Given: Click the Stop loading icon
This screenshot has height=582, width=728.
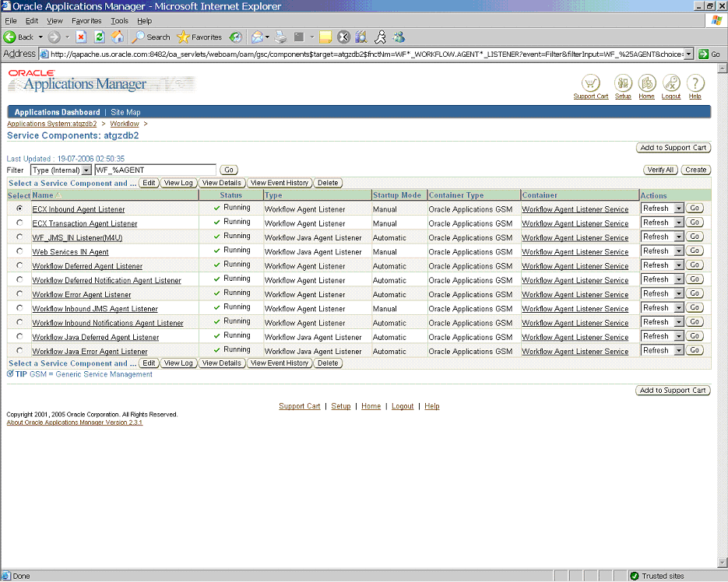Looking at the screenshot, I should point(81,37).
